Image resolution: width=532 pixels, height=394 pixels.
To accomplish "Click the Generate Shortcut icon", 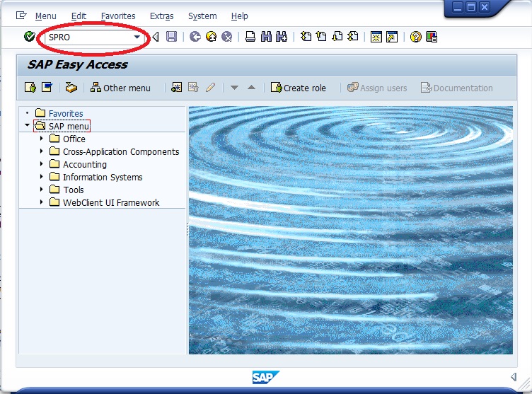I will click(392, 37).
